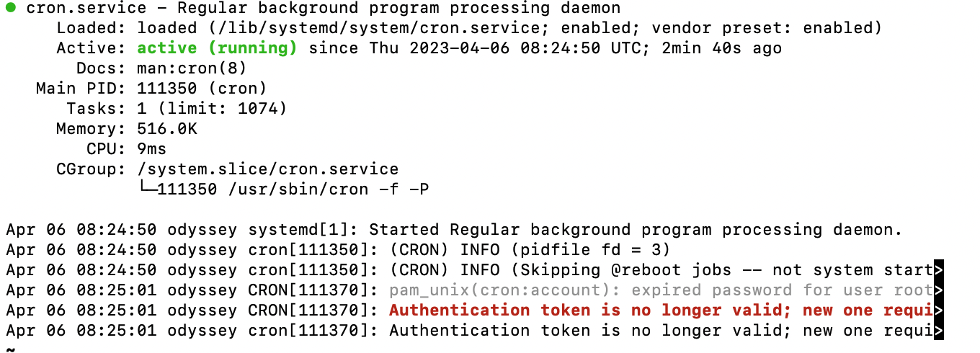Screen dimensions: 980x353
Task: Select the green "active (running)" status text
Action: (x=217, y=48)
